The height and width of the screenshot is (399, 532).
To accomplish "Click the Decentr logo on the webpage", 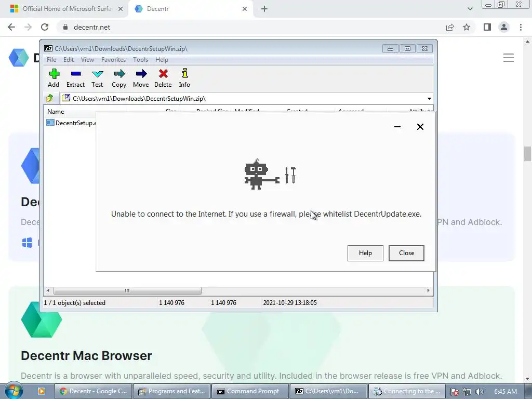I will pyautogui.click(x=19, y=58).
